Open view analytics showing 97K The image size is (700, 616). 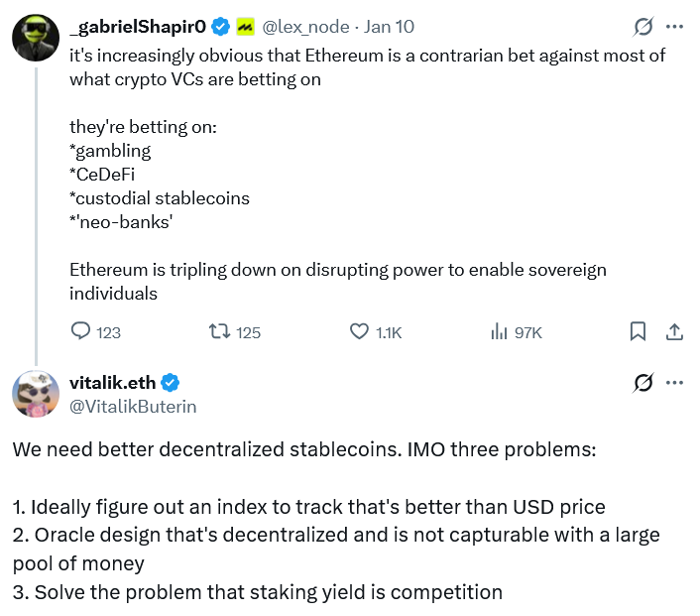pos(499,331)
